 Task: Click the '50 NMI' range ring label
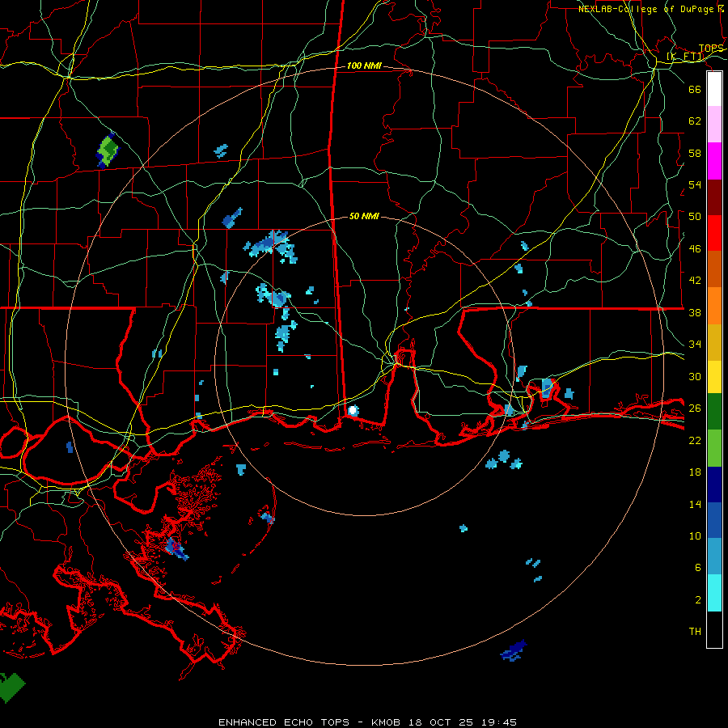pos(364,216)
